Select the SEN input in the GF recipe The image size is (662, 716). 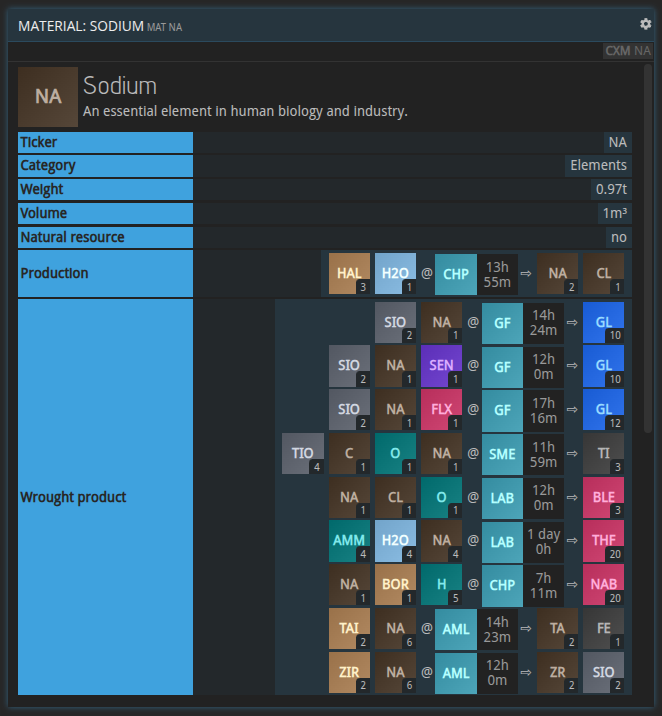[441, 366]
